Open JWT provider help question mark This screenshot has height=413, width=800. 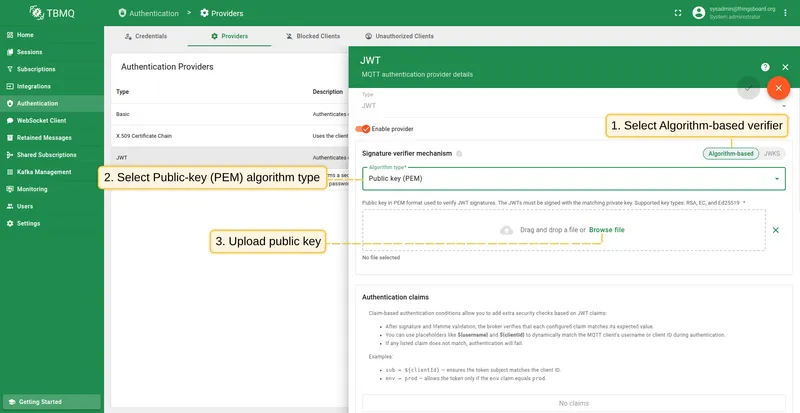coord(765,67)
